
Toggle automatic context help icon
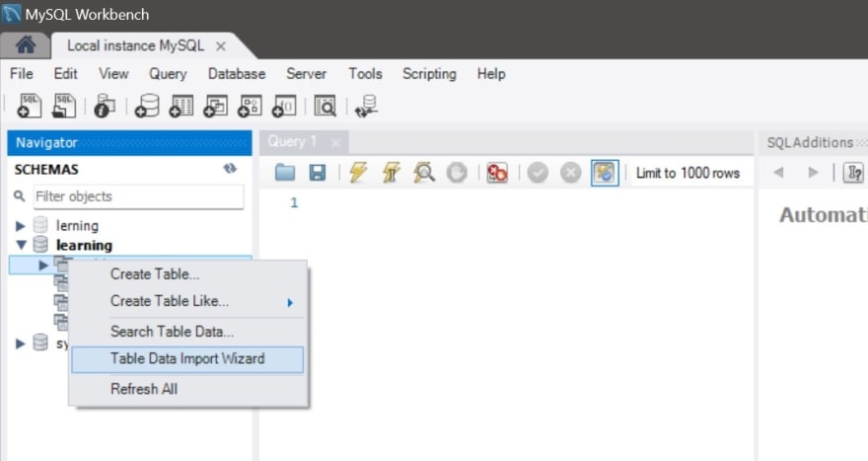pos(854,173)
